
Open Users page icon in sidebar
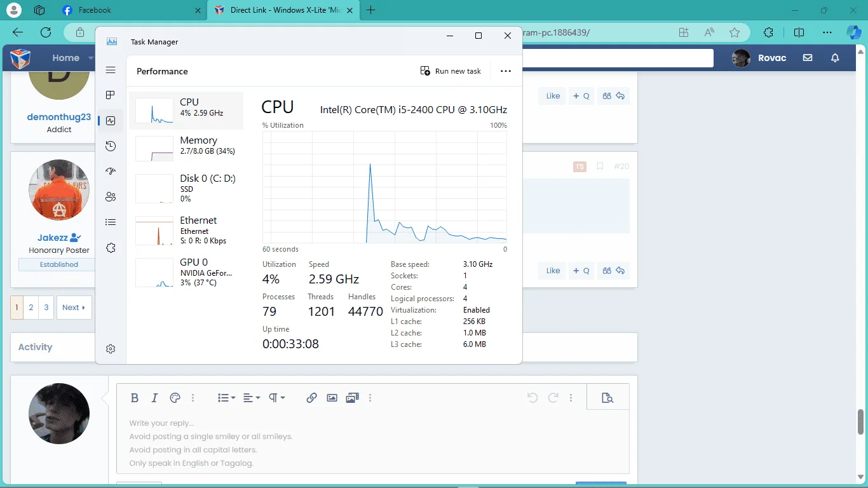111,197
